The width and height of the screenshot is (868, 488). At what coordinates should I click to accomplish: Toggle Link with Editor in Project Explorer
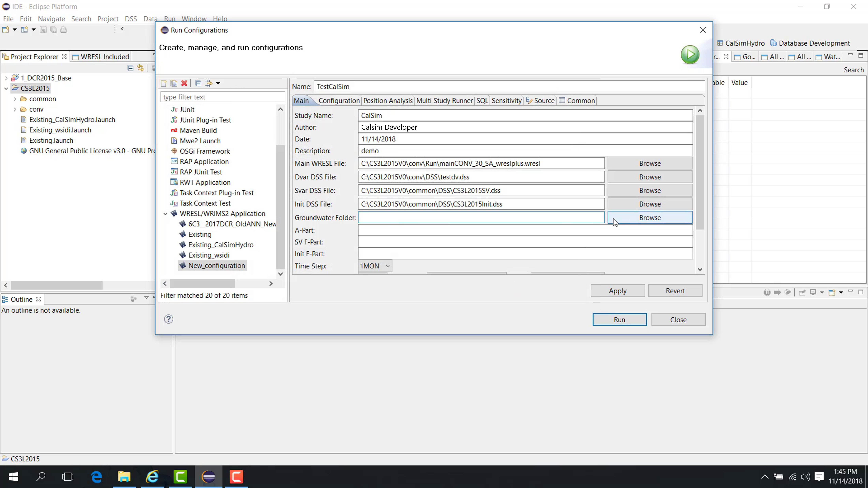coord(141,68)
